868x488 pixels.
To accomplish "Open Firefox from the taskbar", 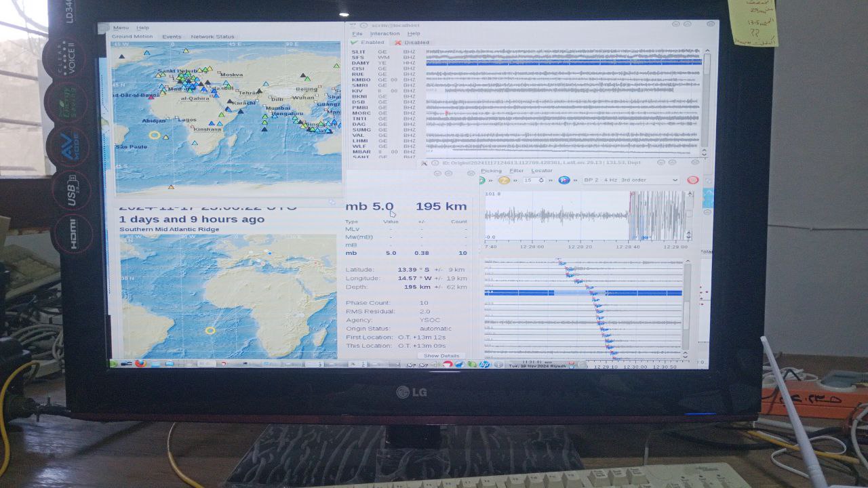I will (140, 363).
